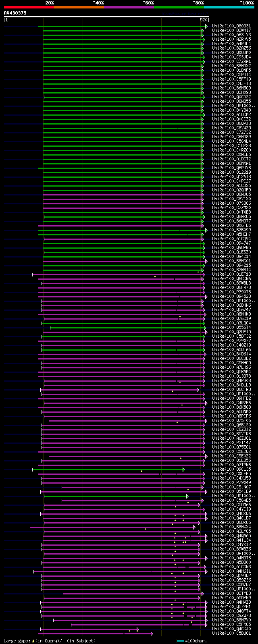Select hit label UniRef100_C4XW53
The height and width of the screenshot is (644, 258).
[x=231, y=478]
